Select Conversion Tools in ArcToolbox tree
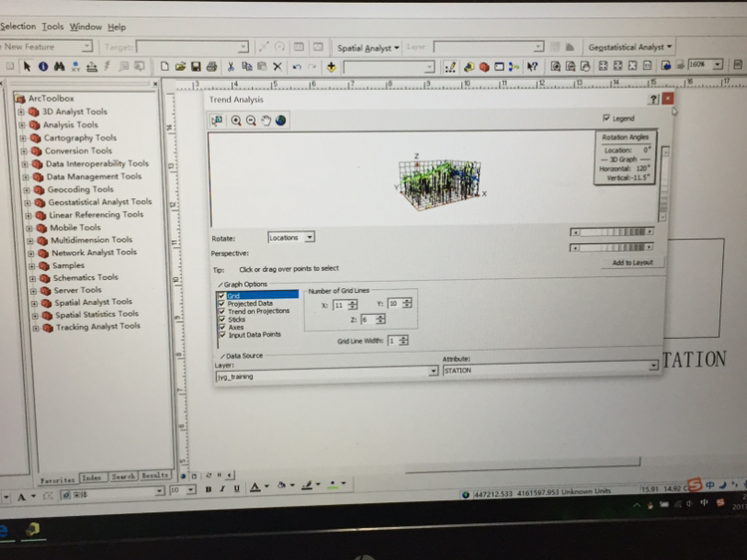This screenshot has width=747, height=560. coord(79,150)
